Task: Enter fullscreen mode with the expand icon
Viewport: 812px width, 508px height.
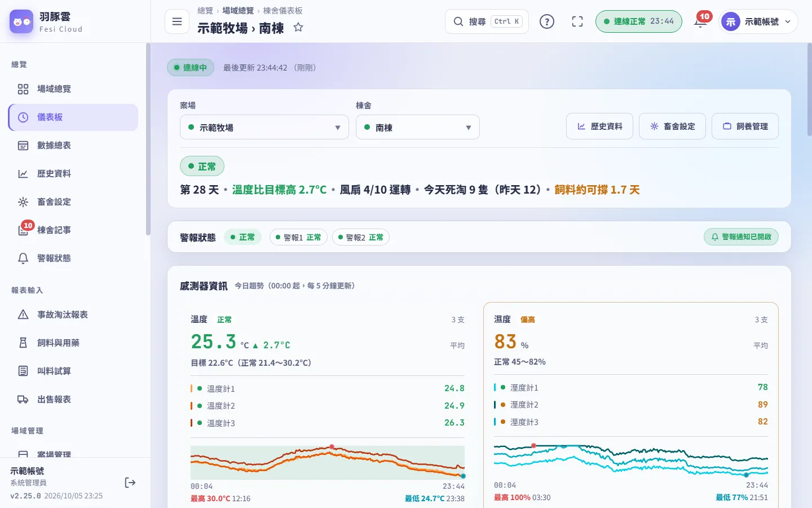Action: pos(577,21)
